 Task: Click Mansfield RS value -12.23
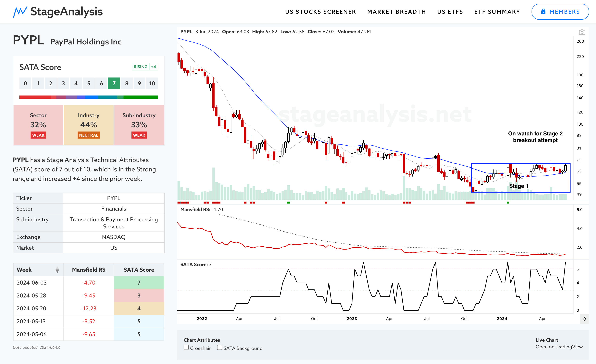click(x=89, y=308)
